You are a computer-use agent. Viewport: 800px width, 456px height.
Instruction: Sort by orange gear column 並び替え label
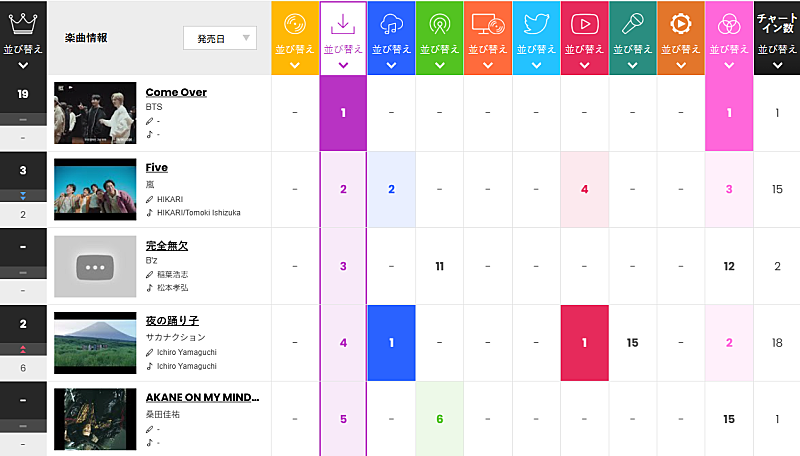(x=681, y=49)
